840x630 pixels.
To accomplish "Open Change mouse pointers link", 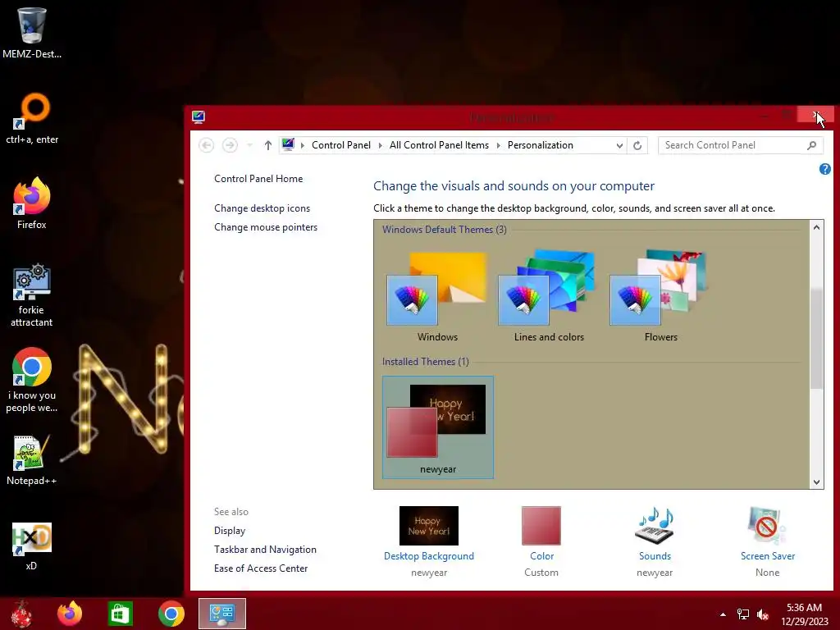I will click(266, 227).
